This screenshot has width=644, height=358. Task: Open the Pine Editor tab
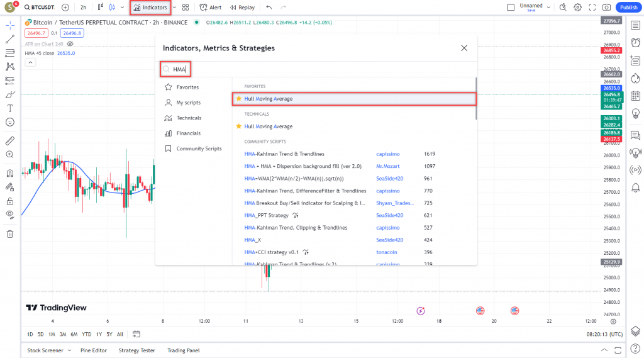point(94,350)
